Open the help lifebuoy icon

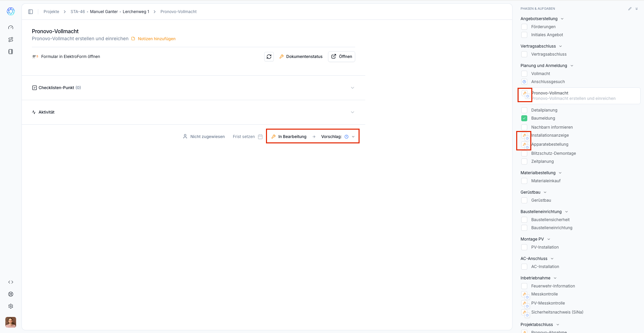point(11,294)
